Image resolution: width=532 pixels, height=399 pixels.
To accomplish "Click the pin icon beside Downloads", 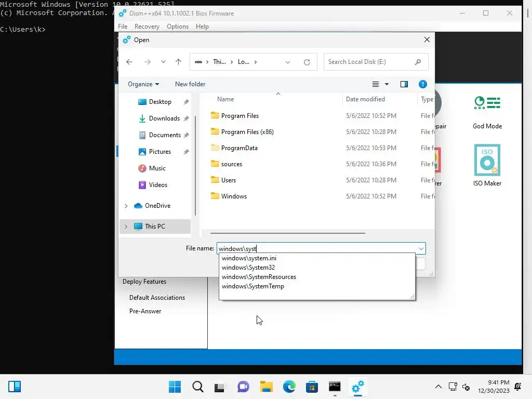I will click(186, 118).
